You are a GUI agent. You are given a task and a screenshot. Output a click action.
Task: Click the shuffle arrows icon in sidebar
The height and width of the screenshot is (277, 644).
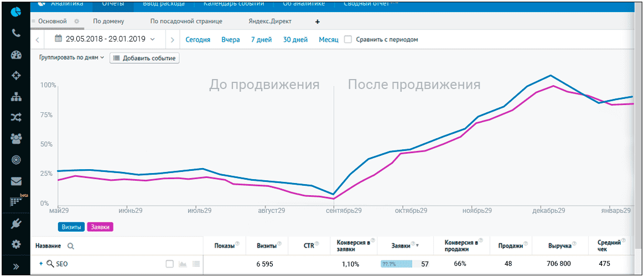[x=15, y=118]
